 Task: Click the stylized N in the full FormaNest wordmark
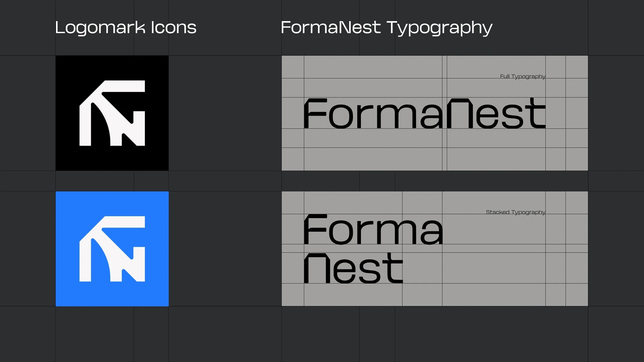[460, 114]
